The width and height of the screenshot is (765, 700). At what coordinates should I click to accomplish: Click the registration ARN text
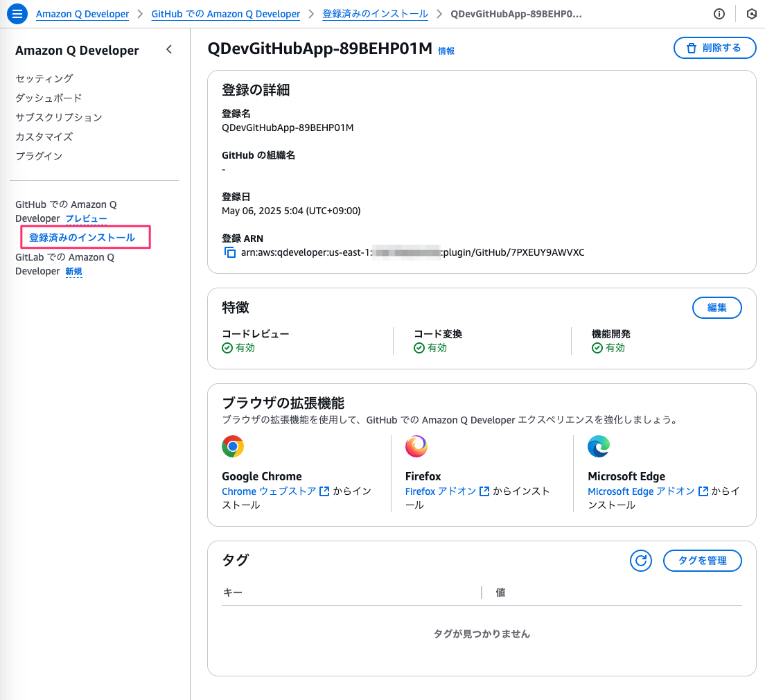click(x=412, y=252)
